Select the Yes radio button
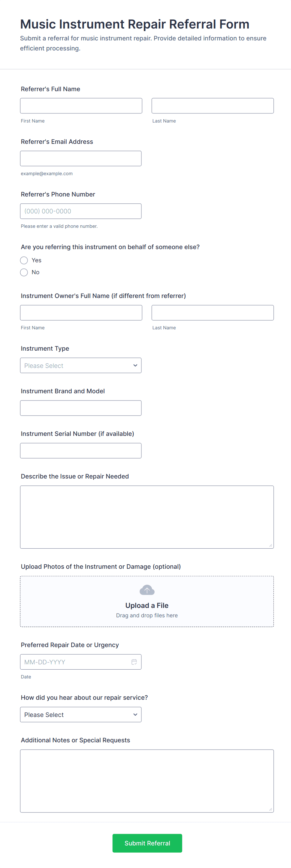 [x=24, y=260]
